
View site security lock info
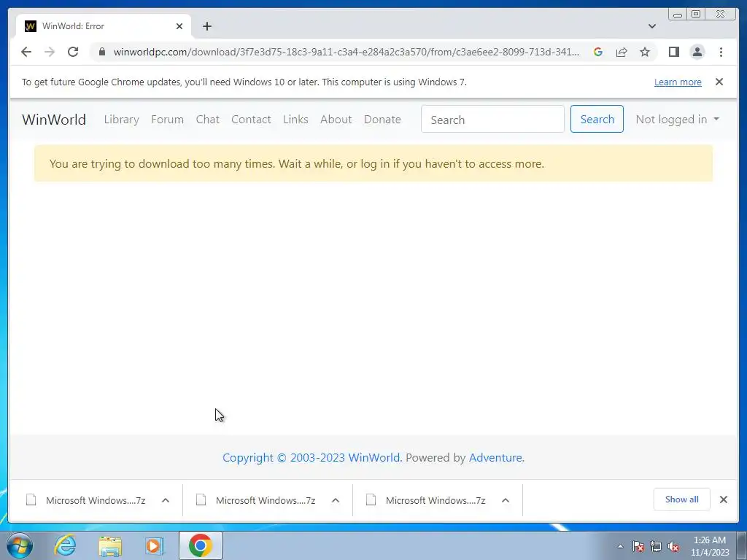101,52
